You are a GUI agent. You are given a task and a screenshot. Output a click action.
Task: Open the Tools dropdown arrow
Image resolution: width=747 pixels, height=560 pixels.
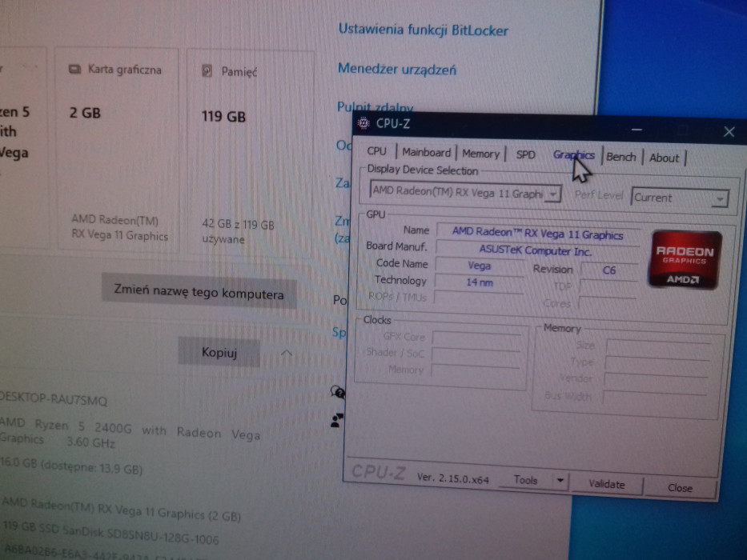coord(560,481)
